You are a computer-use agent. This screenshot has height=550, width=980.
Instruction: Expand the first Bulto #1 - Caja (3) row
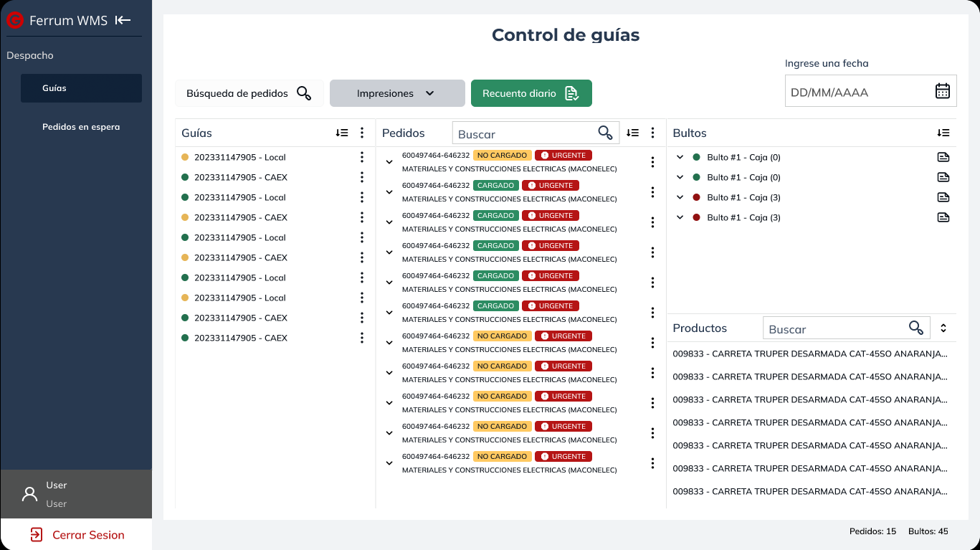680,197
